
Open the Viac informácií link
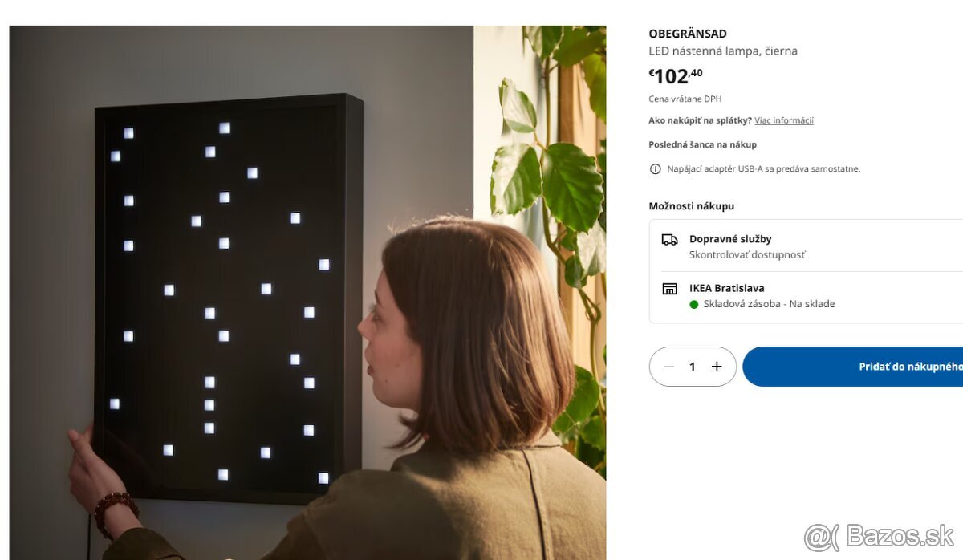click(784, 120)
